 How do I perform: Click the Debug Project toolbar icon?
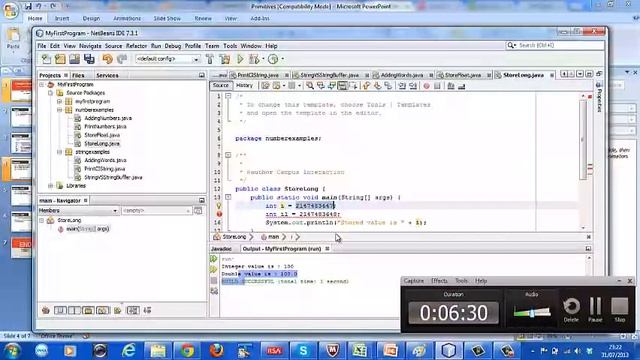[x=254, y=59]
